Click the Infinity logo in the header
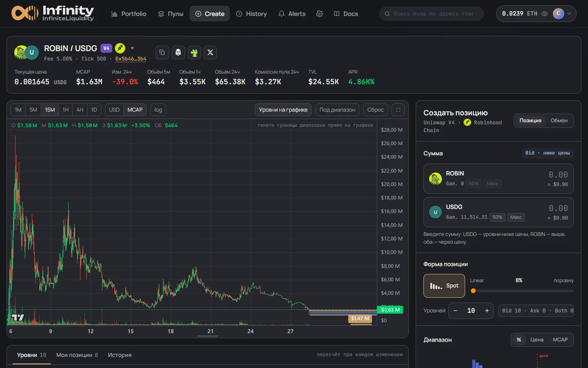Screen dimensions: 588x368 point(53,13)
